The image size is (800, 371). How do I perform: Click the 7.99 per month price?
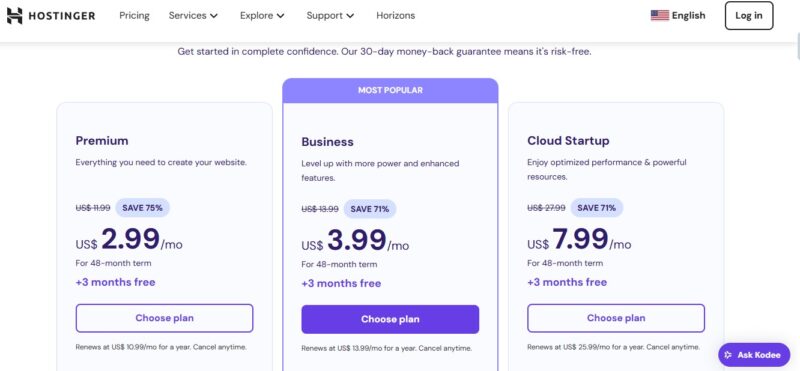point(579,239)
